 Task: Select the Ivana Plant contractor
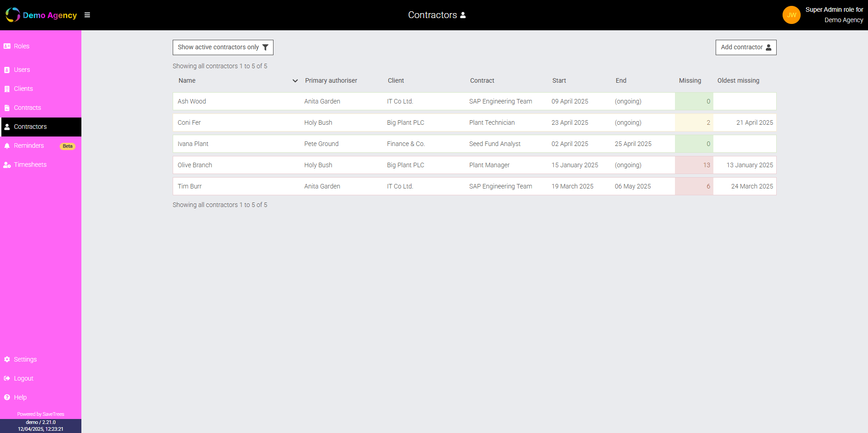tap(475, 144)
